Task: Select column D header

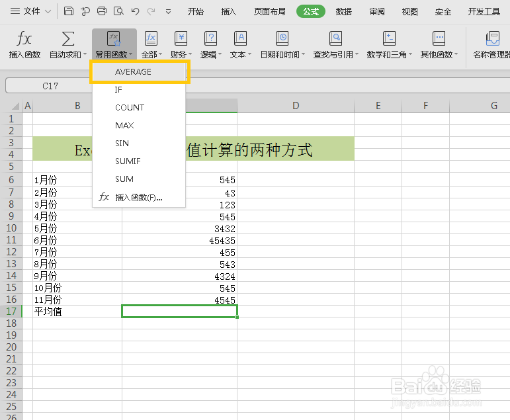Action: (296, 106)
